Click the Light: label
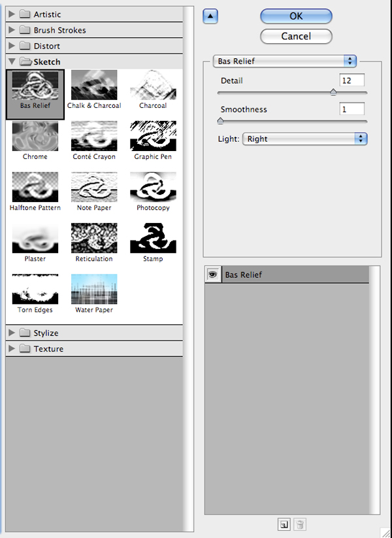 coord(229,139)
